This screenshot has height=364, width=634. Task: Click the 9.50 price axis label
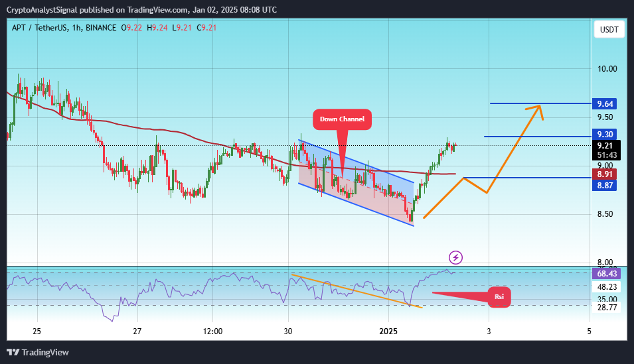(605, 117)
